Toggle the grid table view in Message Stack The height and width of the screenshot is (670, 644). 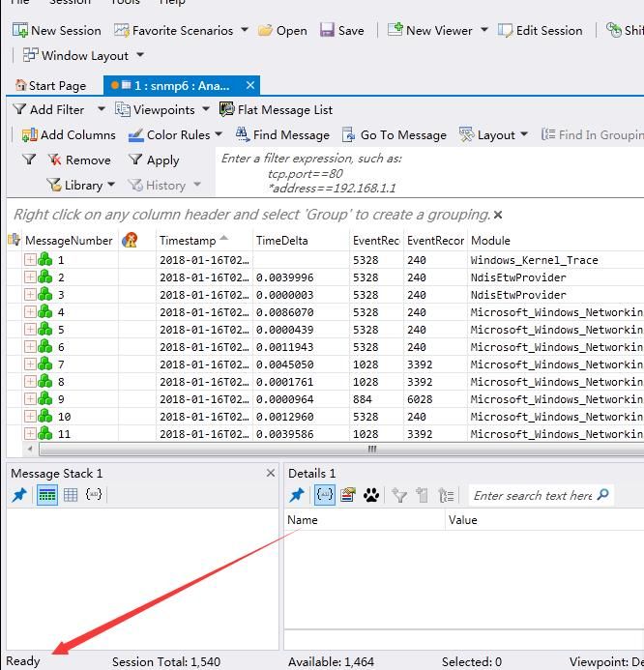click(71, 495)
